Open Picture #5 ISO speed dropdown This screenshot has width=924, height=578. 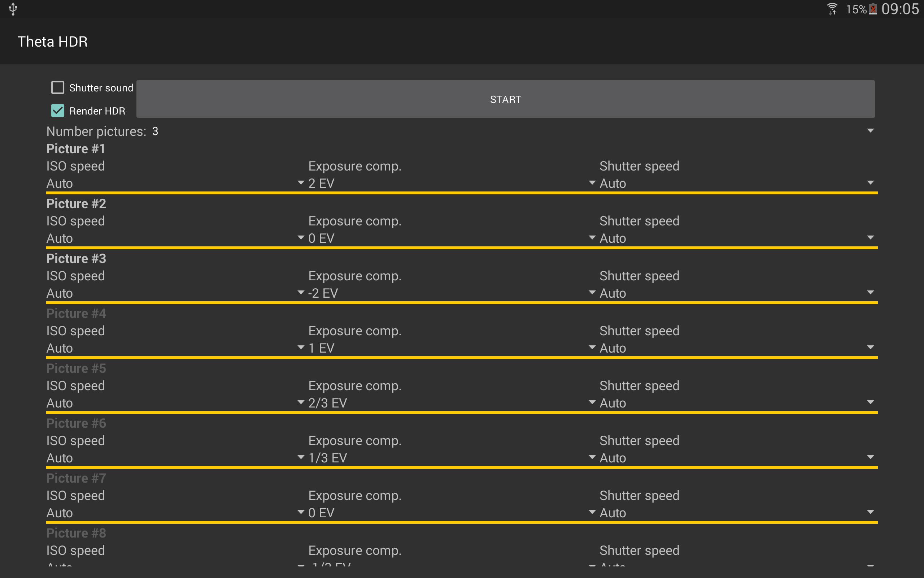[x=176, y=403]
